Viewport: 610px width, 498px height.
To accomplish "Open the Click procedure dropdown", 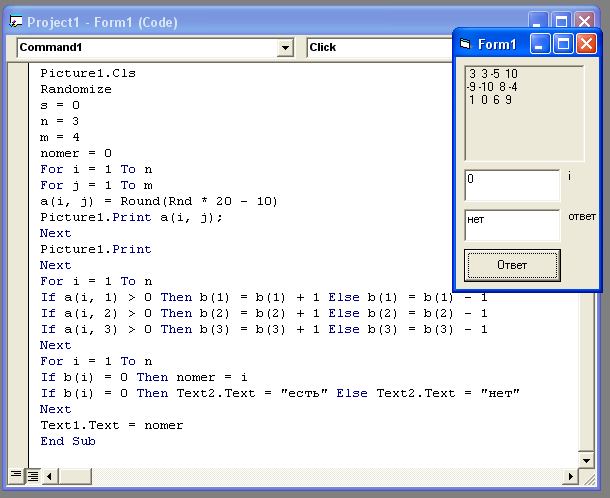I will (x=380, y=47).
